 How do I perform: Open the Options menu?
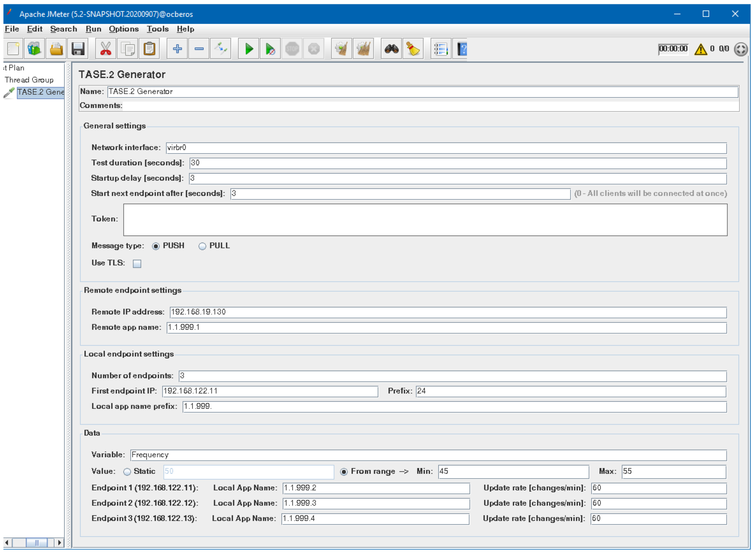[123, 29]
